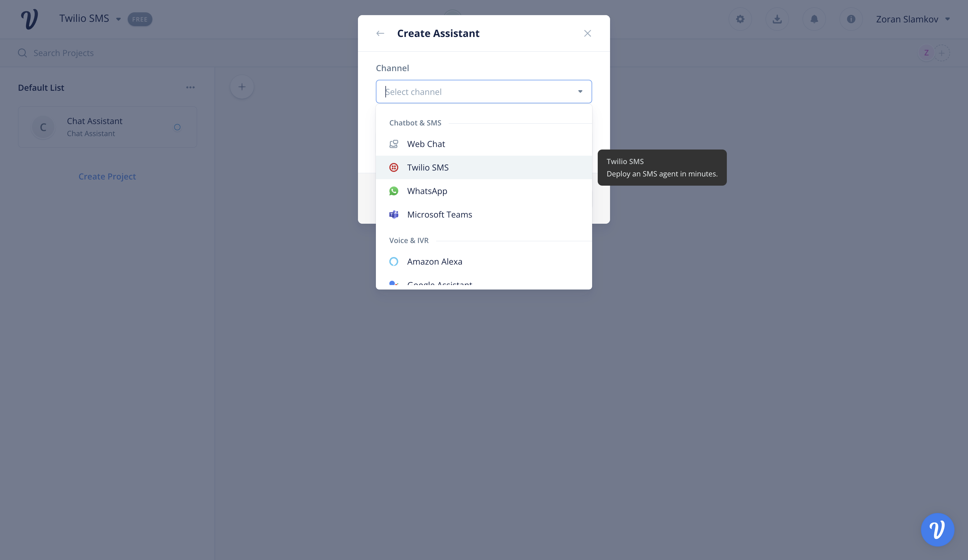Select WhatsApp from channel list
Screen dimensions: 968x560
(x=427, y=191)
